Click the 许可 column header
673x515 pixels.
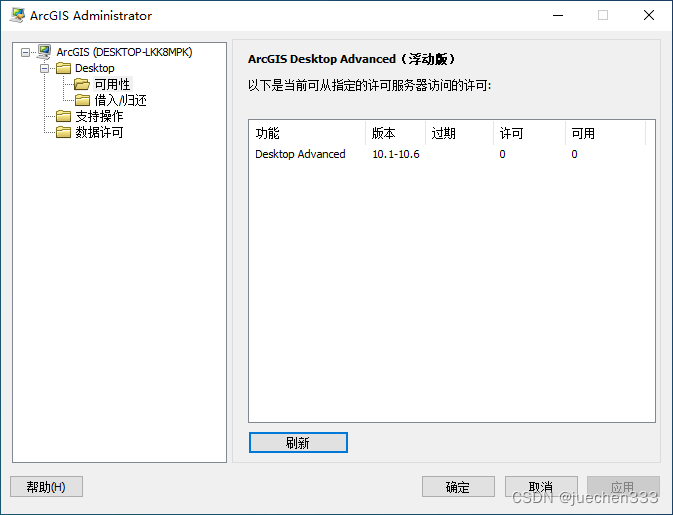pyautogui.click(x=529, y=133)
